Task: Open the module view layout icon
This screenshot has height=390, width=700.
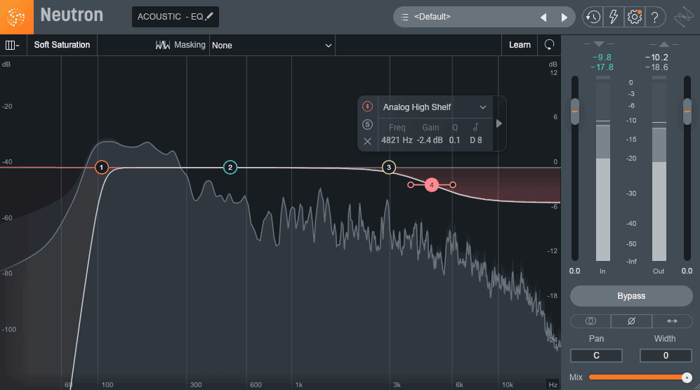Action: tap(12, 45)
